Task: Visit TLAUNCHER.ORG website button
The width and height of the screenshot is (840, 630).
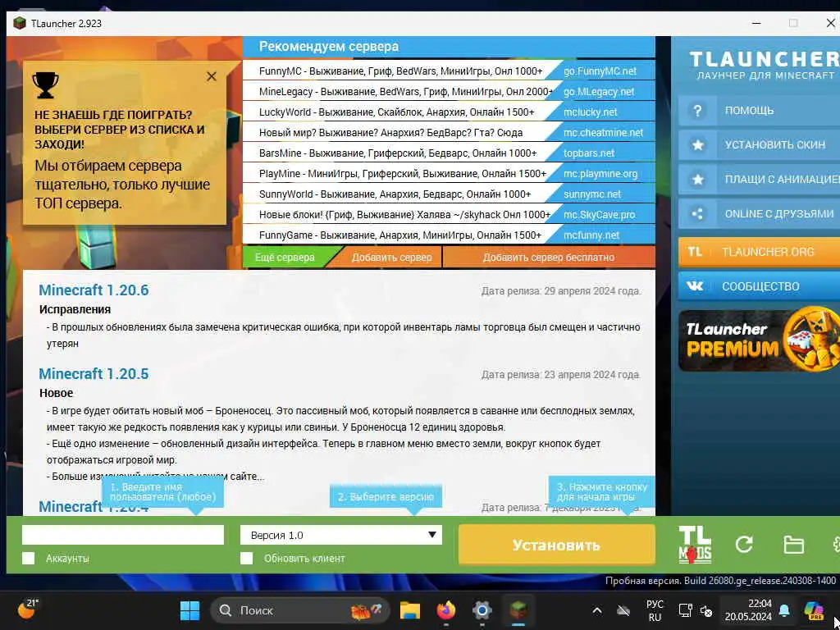Action: click(x=759, y=252)
